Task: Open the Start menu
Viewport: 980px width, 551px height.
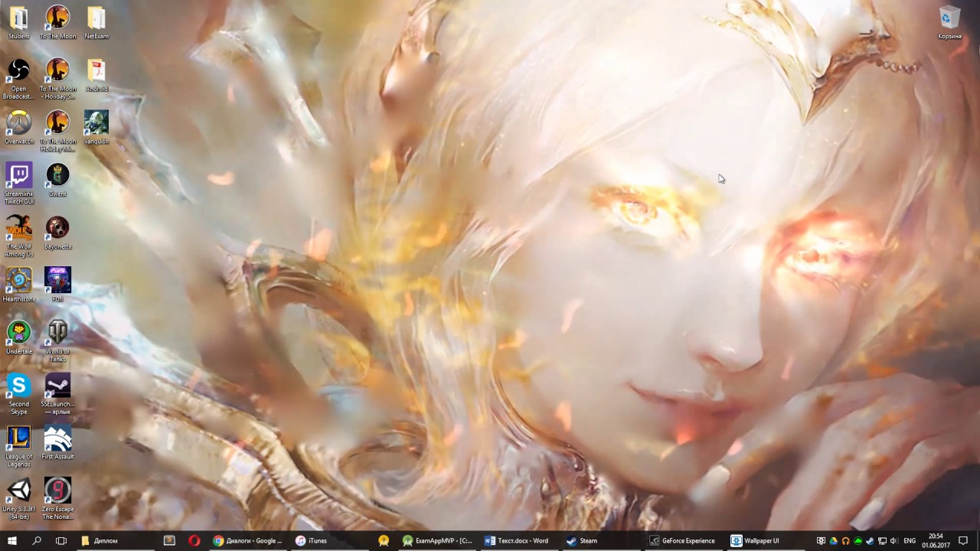Action: 12,540
